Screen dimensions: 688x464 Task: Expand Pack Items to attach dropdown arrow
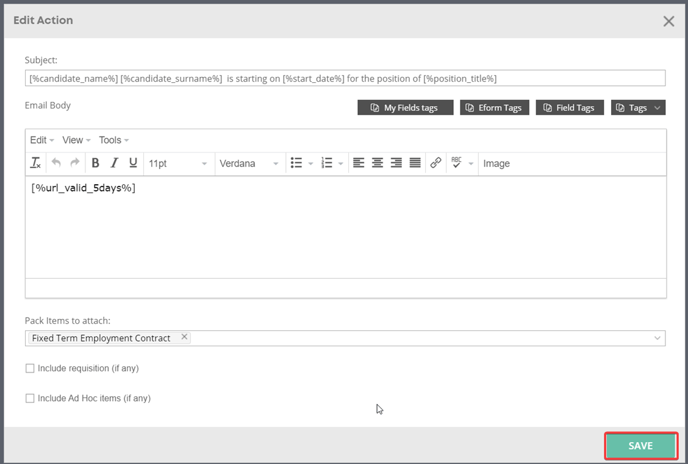[x=657, y=338]
